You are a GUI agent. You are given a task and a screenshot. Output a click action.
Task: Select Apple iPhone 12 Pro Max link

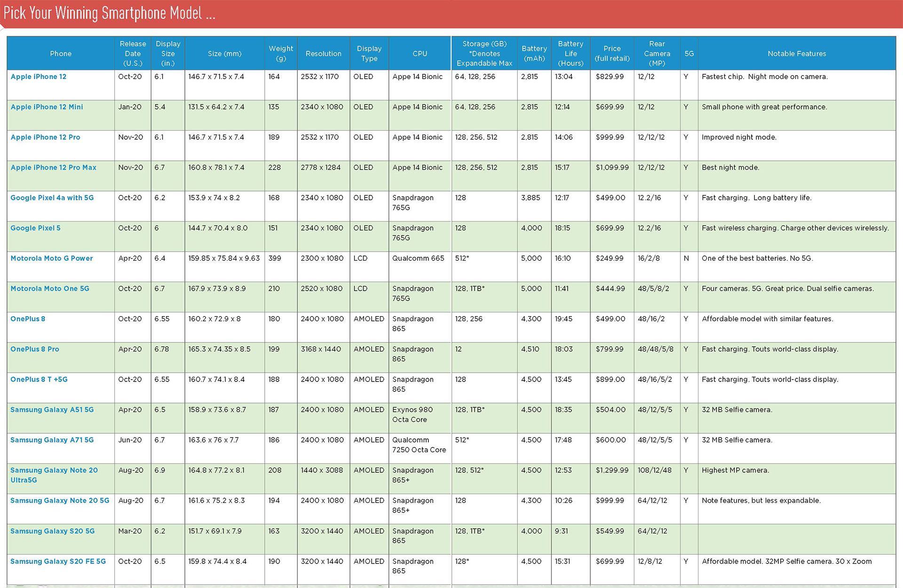pyautogui.click(x=53, y=167)
